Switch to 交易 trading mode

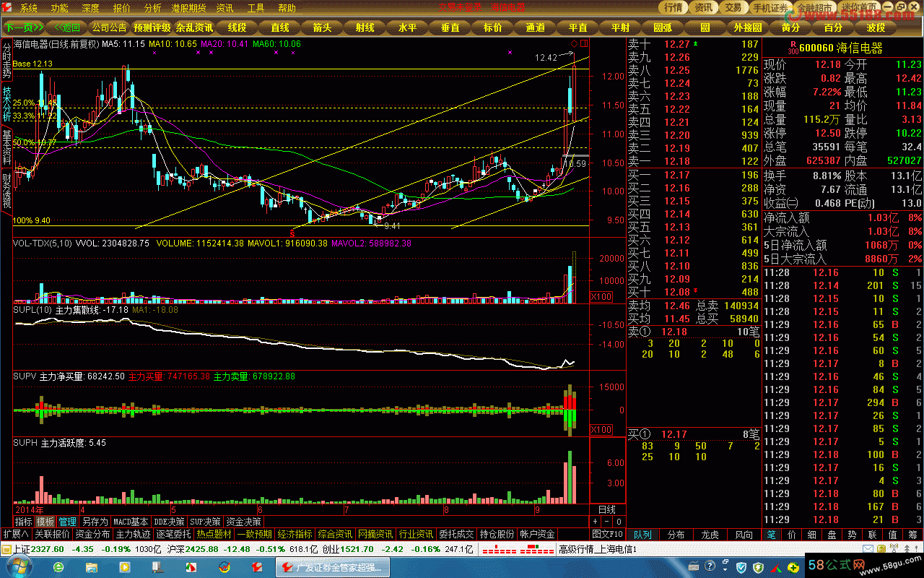click(733, 7)
